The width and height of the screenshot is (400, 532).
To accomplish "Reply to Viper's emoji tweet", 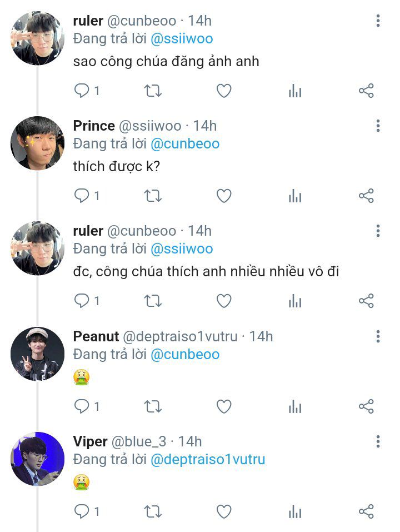I will click(x=82, y=511).
